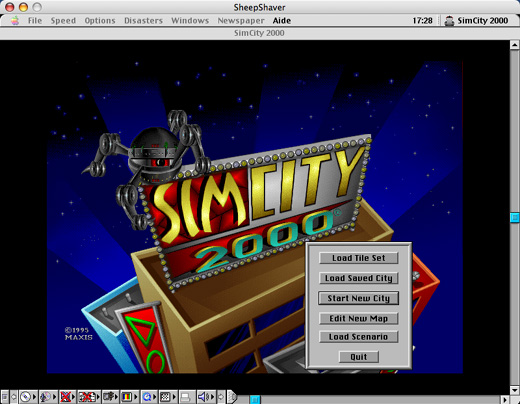Image resolution: width=520 pixels, height=404 pixels.
Task: Open the monitor color depth strip module
Action: point(127,397)
